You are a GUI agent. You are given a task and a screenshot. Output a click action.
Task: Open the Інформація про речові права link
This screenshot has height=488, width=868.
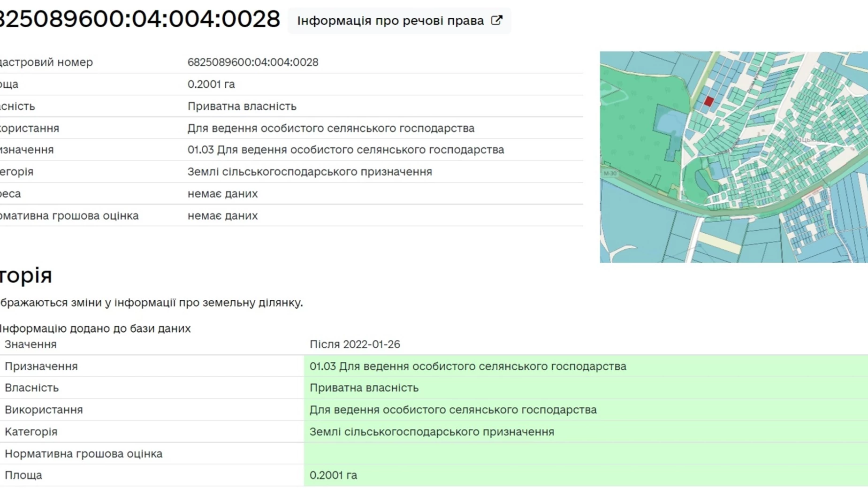399,21
